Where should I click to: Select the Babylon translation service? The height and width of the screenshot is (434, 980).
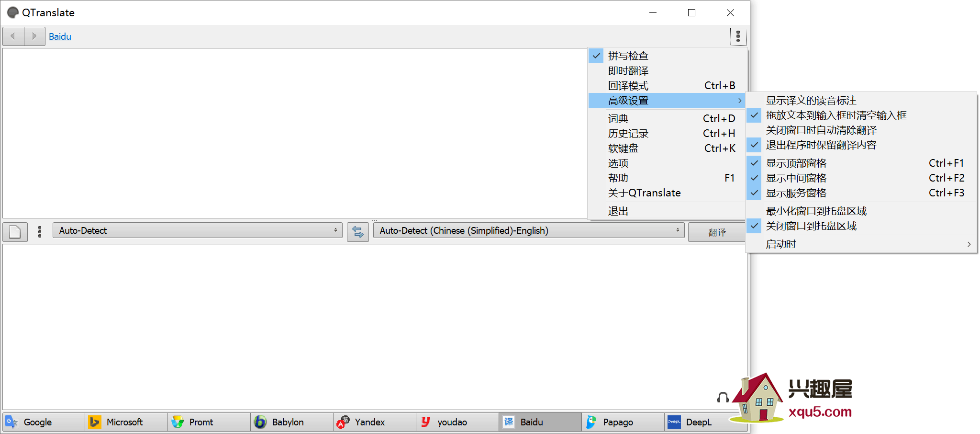pyautogui.click(x=292, y=422)
